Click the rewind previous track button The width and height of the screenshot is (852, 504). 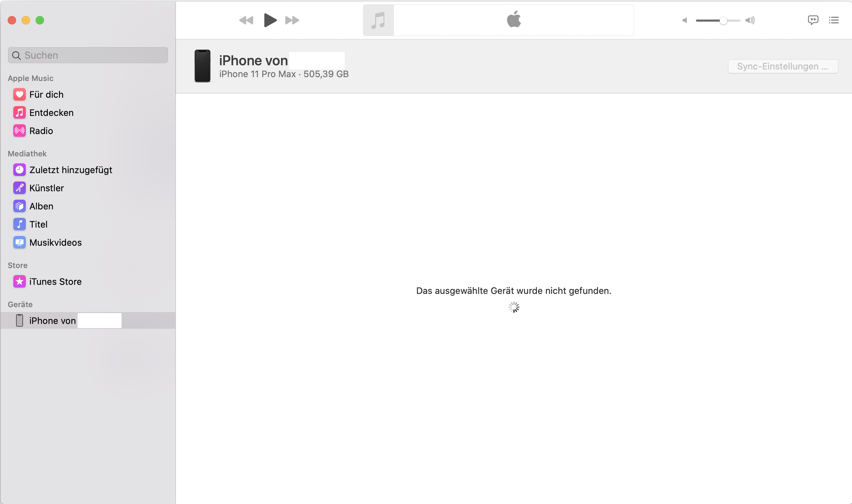[x=246, y=20]
